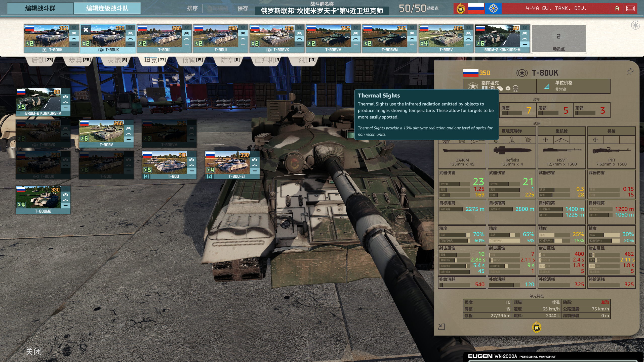Set T-80U card to double-chevron veterancy
644x362 pixels.
(x=192, y=160)
